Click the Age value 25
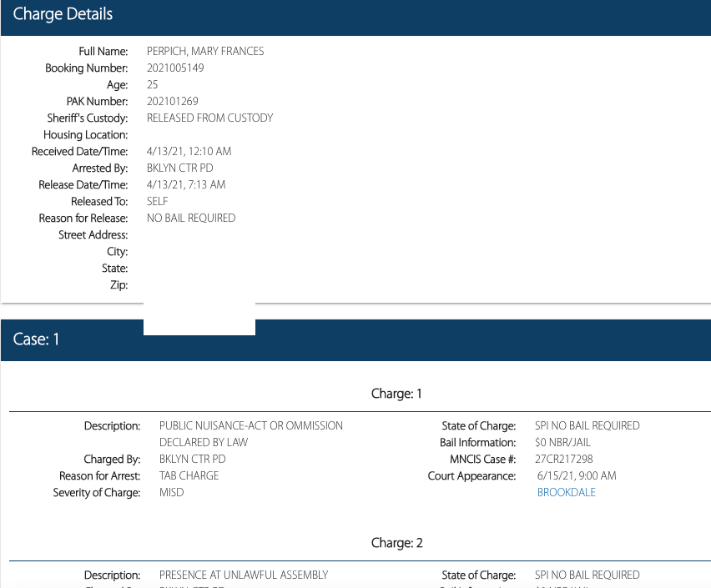 [x=153, y=85]
